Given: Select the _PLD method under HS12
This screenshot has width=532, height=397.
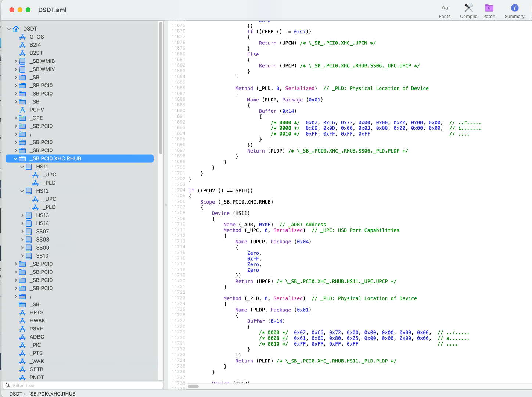Looking at the screenshot, I should click(50, 207).
